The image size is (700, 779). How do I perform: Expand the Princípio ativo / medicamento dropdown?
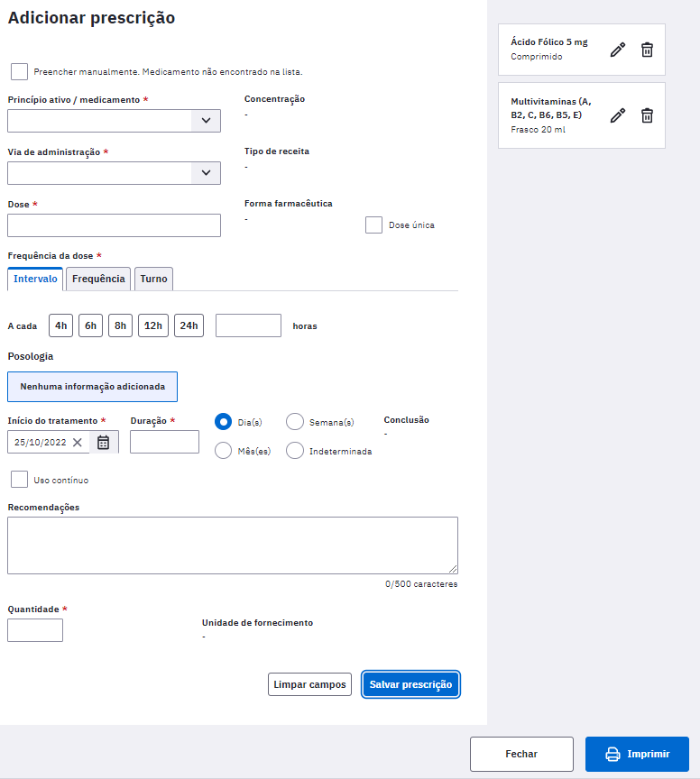(x=114, y=121)
